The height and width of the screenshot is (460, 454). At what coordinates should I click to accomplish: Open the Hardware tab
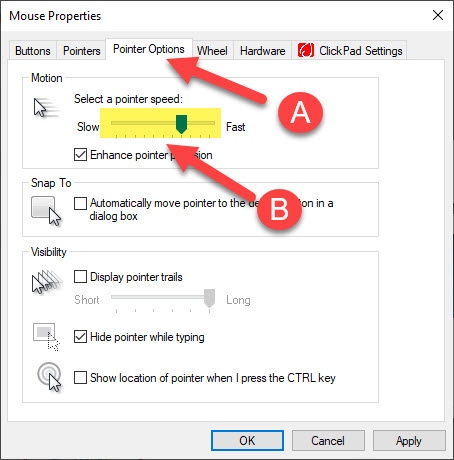pos(263,51)
